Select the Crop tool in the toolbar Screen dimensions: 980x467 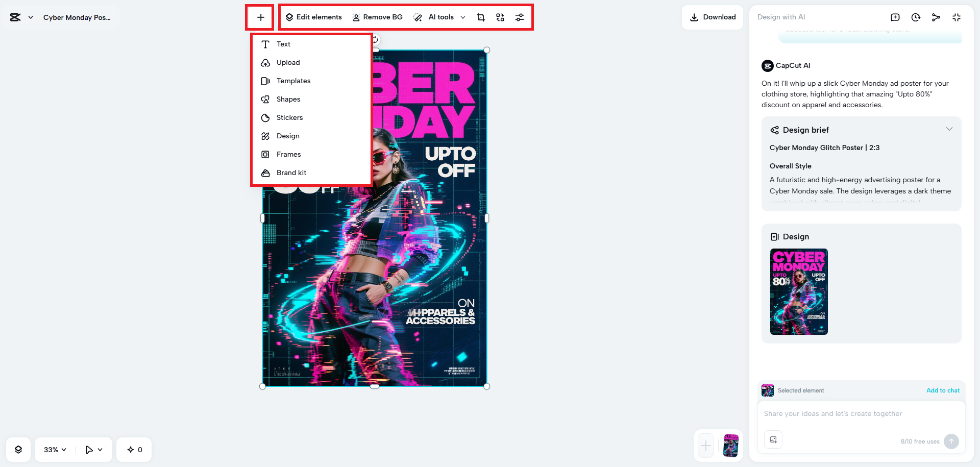(x=480, y=17)
